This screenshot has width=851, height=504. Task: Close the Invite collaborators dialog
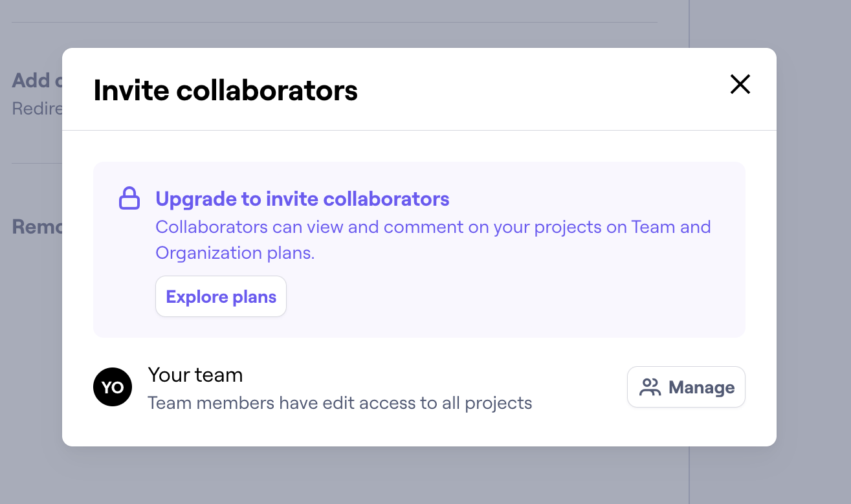click(740, 84)
